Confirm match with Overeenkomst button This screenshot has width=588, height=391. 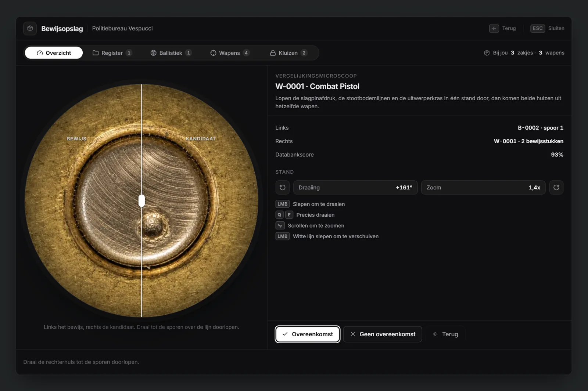[308, 334]
